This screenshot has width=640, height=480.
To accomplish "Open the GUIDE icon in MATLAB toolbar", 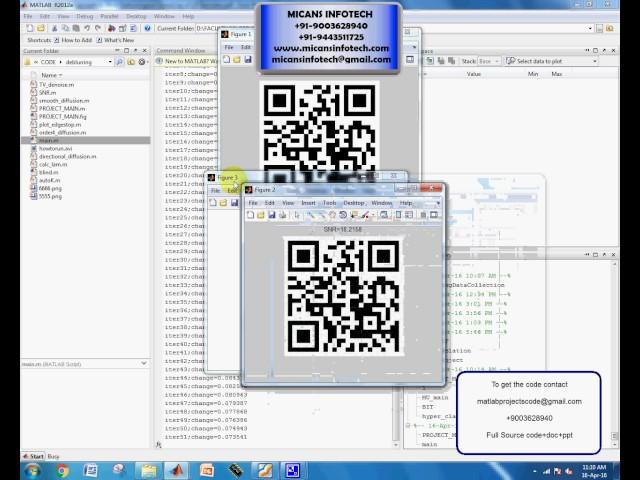I will point(122,28).
